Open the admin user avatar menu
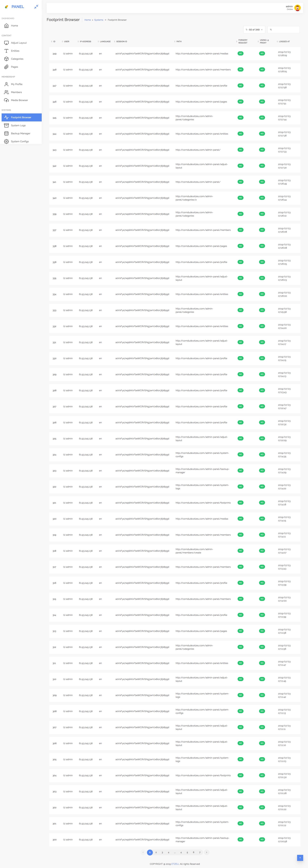Image resolution: width=308 pixels, height=868 pixels. click(x=297, y=8)
